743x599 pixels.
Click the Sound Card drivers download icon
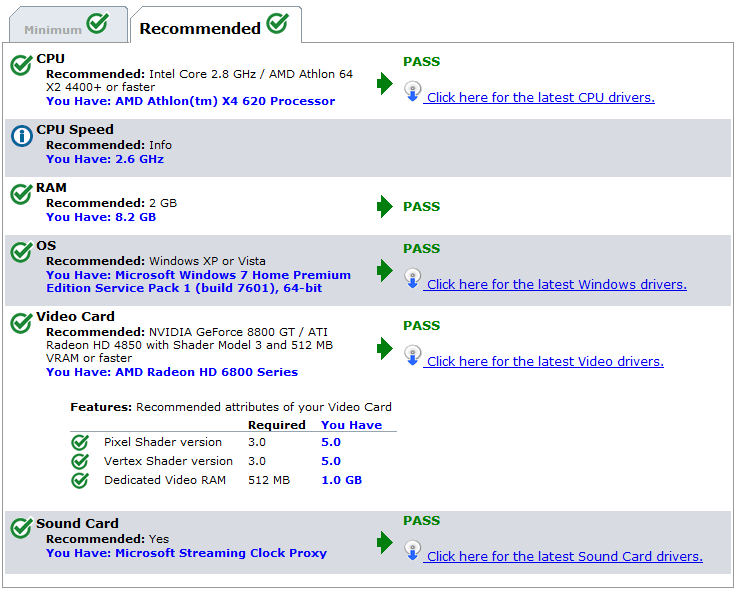point(413,551)
